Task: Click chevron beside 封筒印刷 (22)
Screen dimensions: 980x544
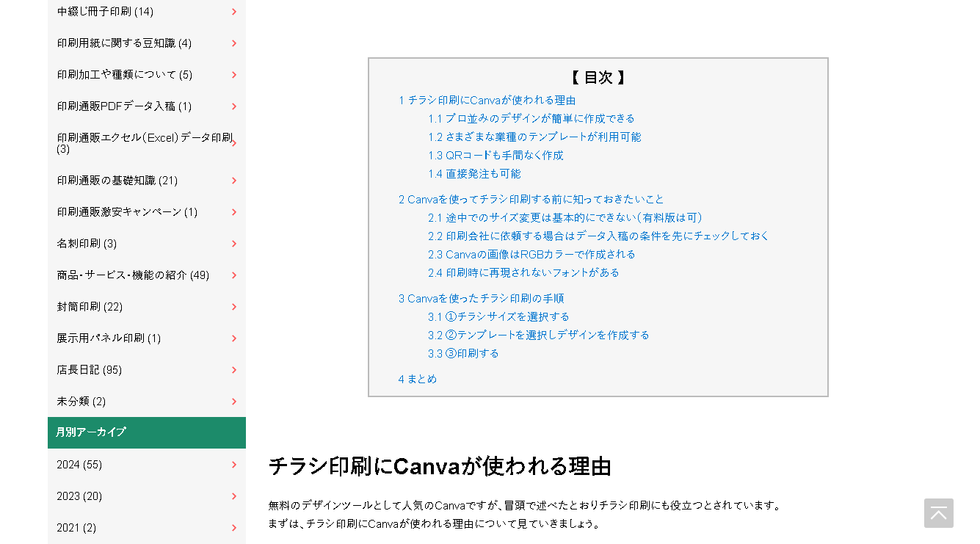Action: pos(234,307)
